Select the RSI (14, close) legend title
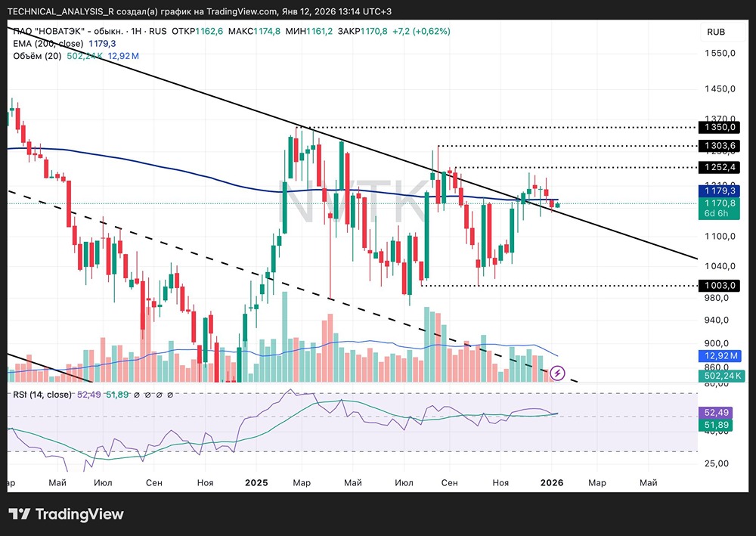Viewport: 756px width, 536px height. tap(42, 395)
